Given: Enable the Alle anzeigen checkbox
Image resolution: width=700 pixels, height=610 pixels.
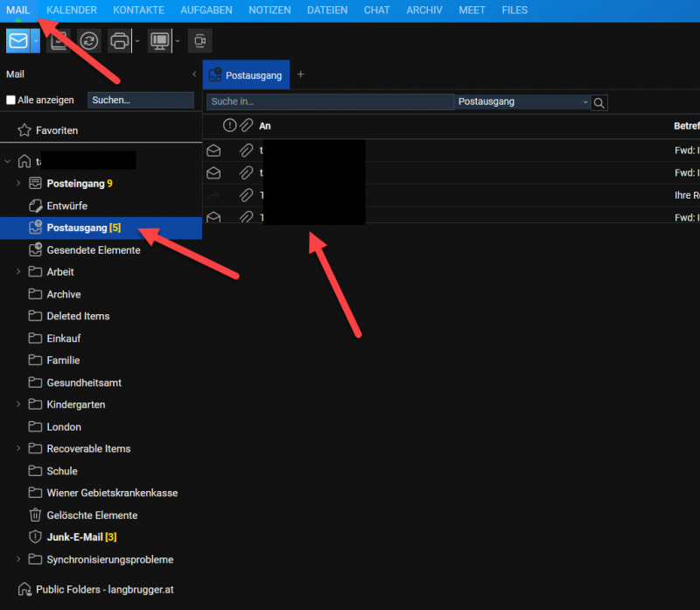Looking at the screenshot, I should [x=11, y=101].
